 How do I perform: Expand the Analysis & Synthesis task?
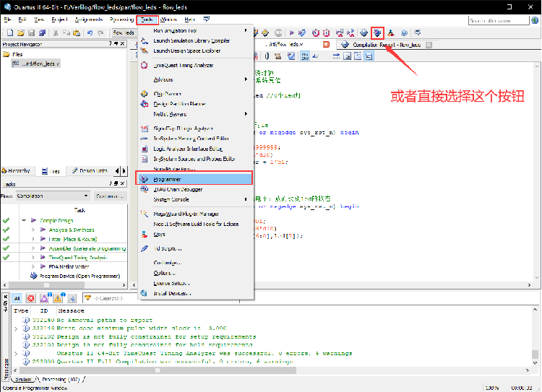point(33,230)
